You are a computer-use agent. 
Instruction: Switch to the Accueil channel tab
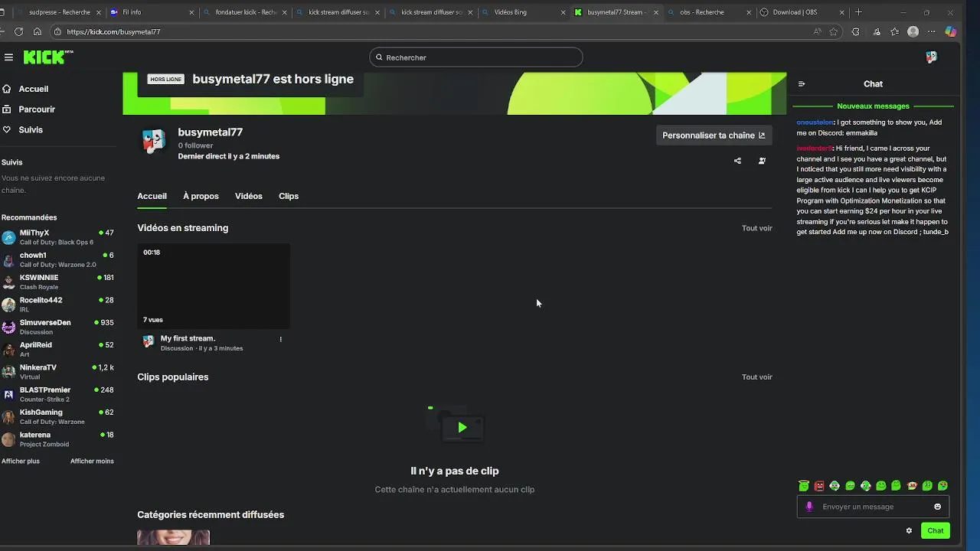pyautogui.click(x=152, y=196)
